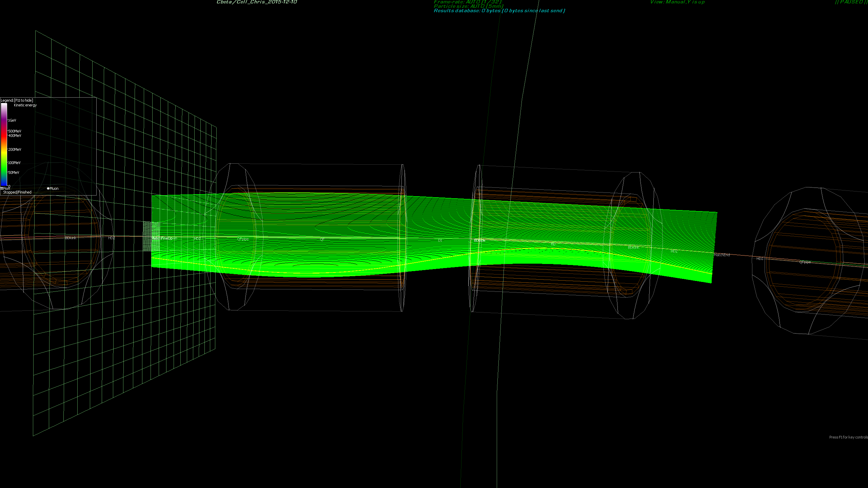Click the kinetic energy color gradient bar
Screen dimensions: 868x488
(4, 144)
